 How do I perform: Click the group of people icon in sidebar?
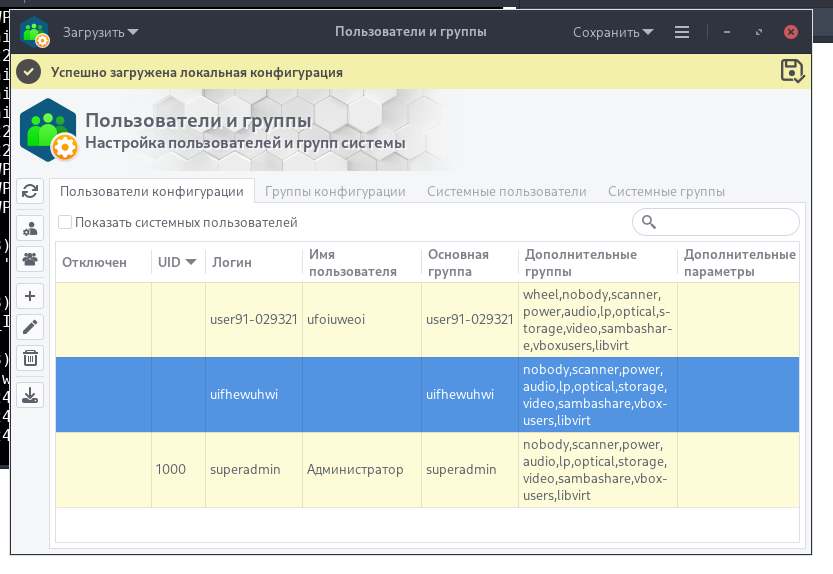click(x=31, y=259)
